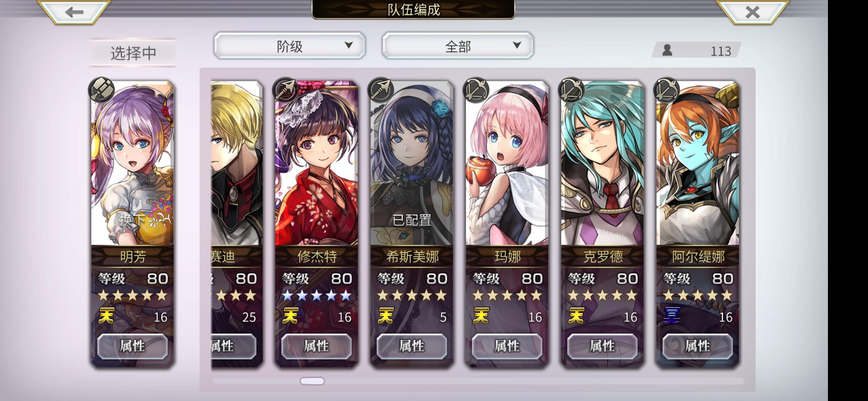Close the 队伍编成 screen with X

(752, 12)
